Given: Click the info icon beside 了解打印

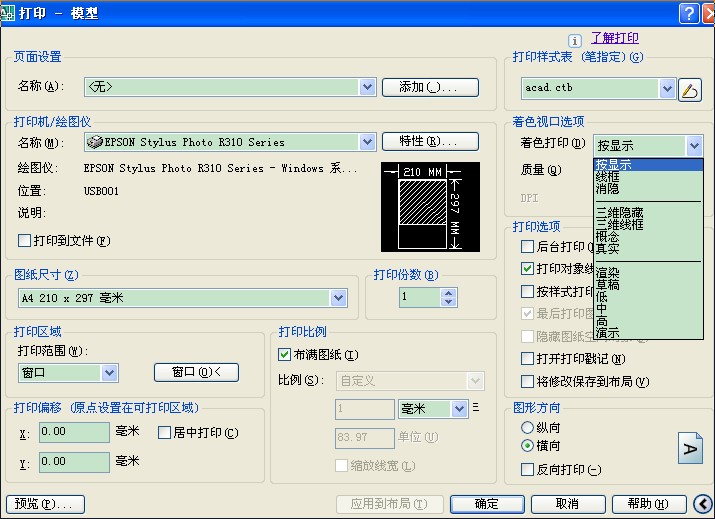Looking at the screenshot, I should [575, 41].
